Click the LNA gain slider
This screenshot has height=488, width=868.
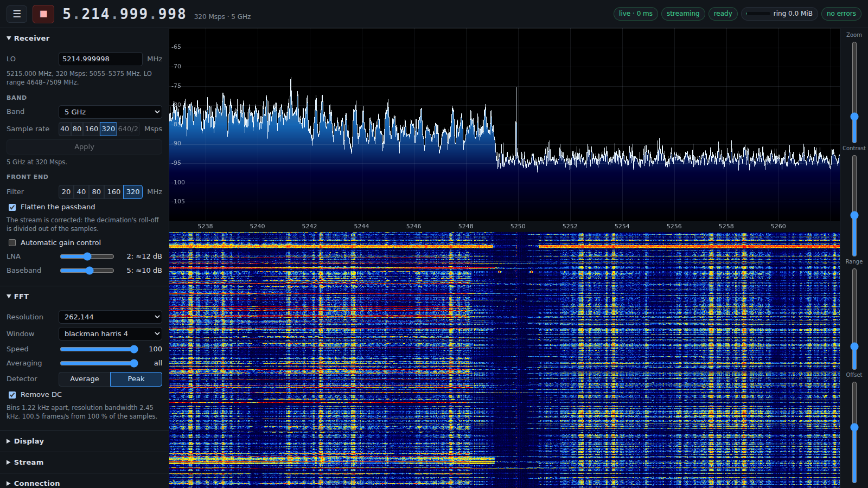87,256
